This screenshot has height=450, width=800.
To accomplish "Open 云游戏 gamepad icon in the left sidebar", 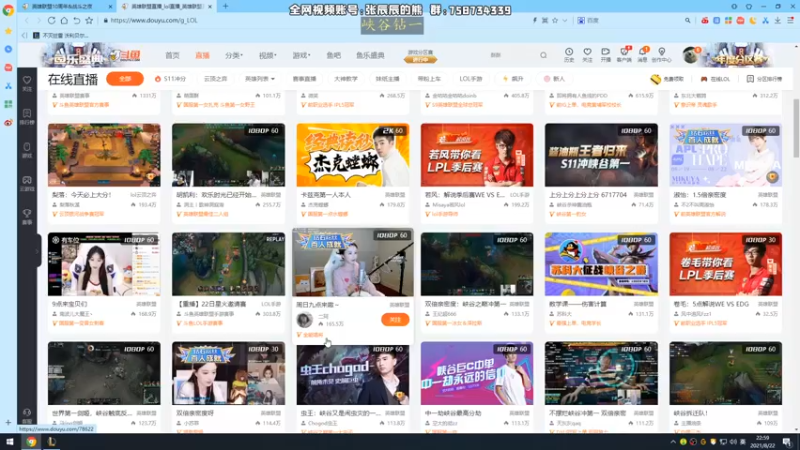I will [x=27, y=184].
